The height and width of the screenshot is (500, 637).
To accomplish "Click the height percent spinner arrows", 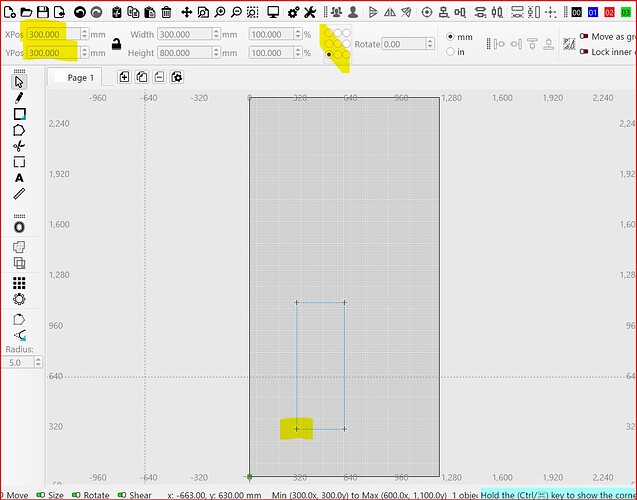I will click(x=298, y=52).
